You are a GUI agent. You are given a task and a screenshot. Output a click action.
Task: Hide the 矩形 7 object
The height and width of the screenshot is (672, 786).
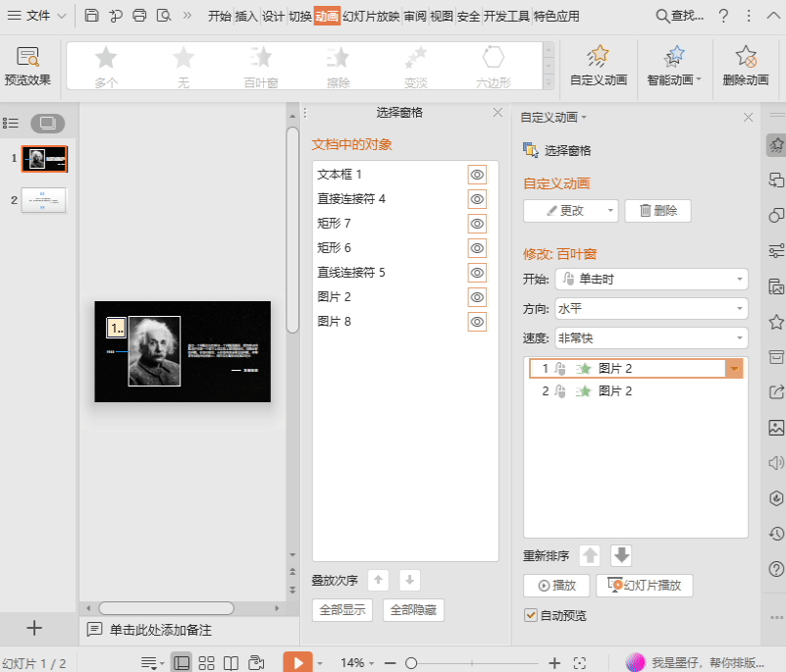[477, 224]
